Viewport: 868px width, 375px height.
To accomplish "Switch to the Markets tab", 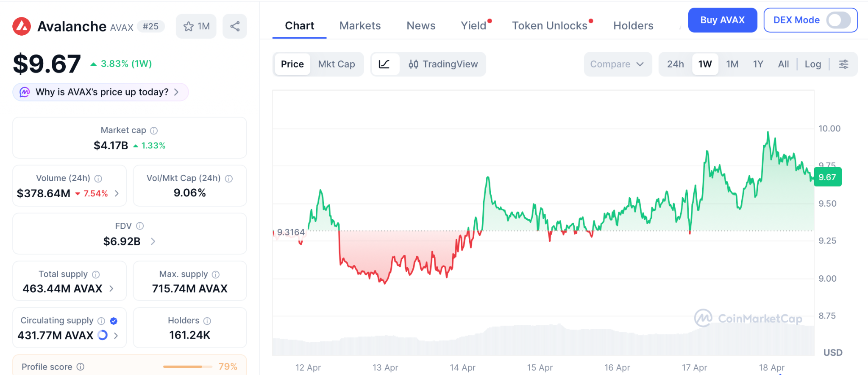I will 360,26.
